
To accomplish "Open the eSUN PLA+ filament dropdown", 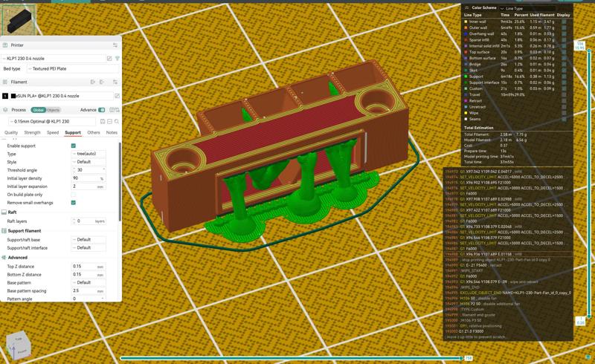I will click(x=62, y=96).
